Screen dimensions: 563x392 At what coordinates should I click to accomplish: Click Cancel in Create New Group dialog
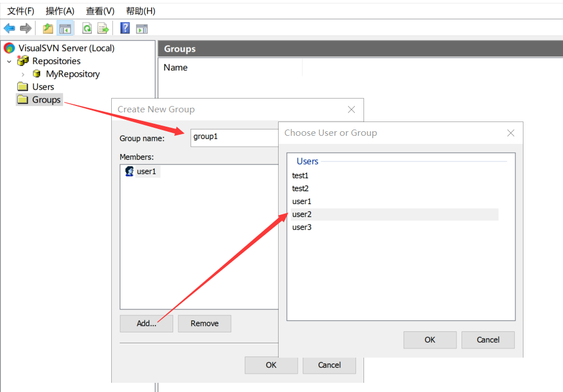[x=329, y=365]
